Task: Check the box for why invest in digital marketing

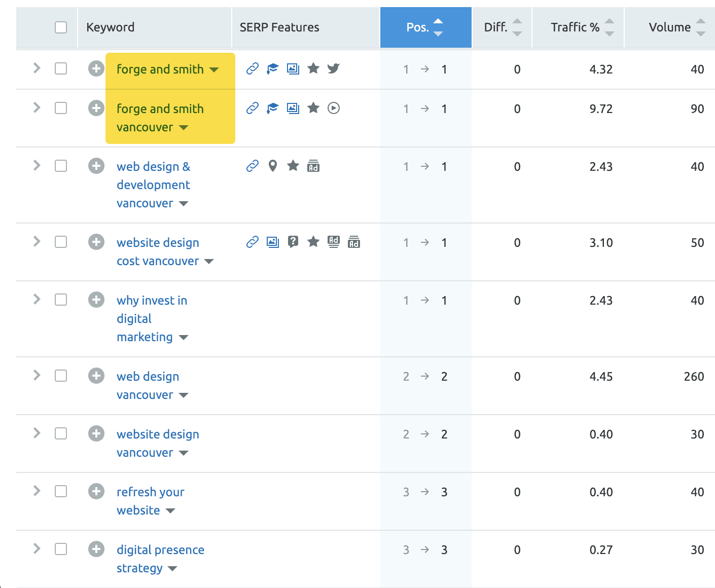Action: (61, 300)
